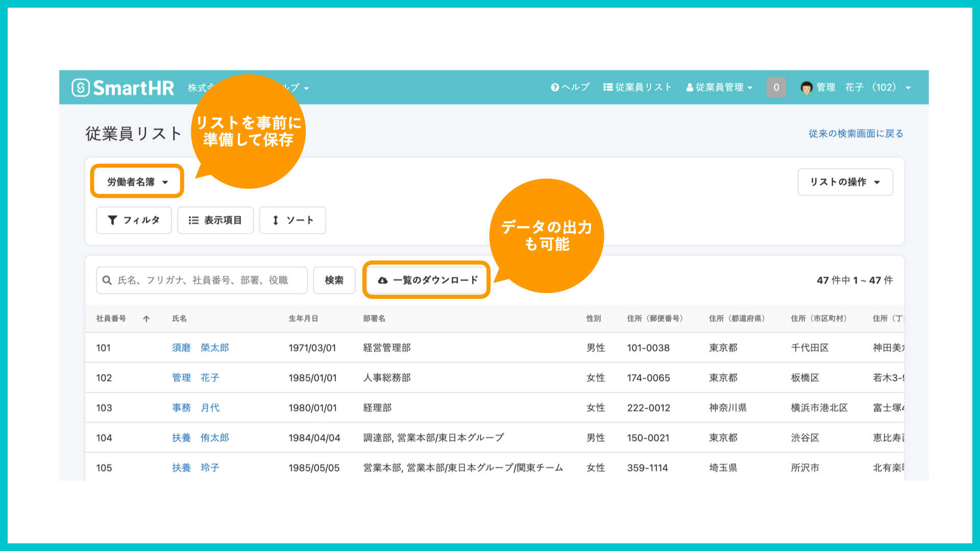Expand the 従業員管理 menu chevron
Screen dimensions: 980x551
point(749,87)
